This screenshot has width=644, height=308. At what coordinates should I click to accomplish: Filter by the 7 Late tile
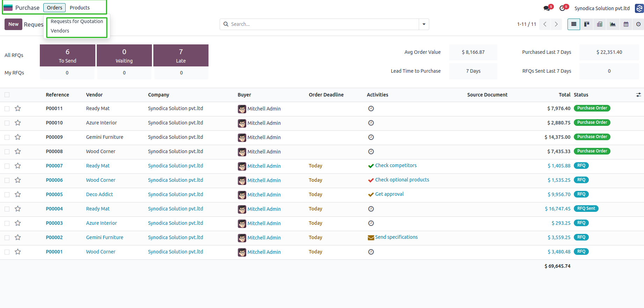coord(181,55)
